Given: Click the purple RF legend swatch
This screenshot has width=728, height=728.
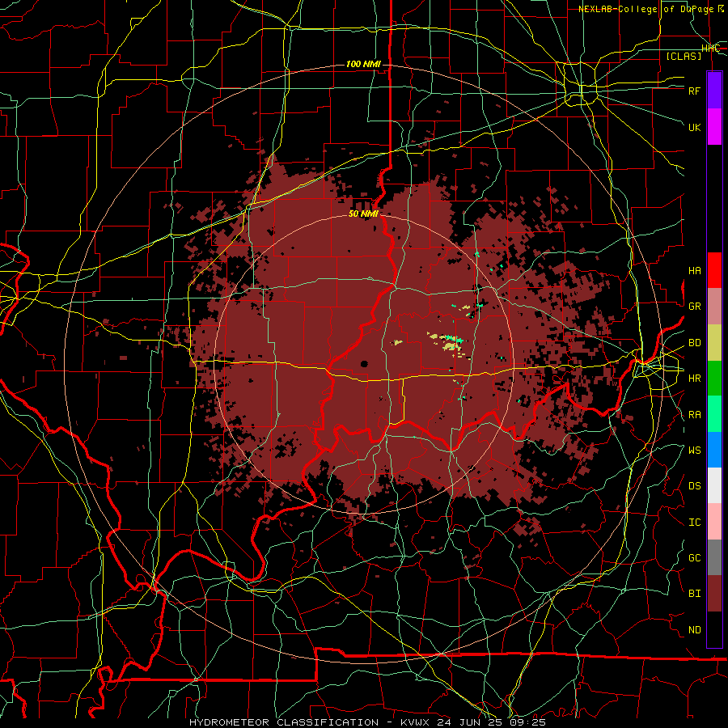Looking at the screenshot, I should tap(714, 91).
